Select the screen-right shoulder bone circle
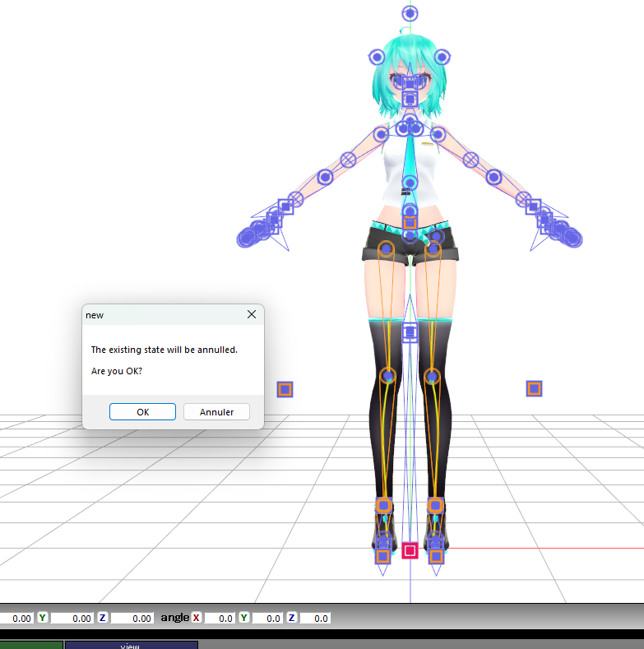 point(438,134)
